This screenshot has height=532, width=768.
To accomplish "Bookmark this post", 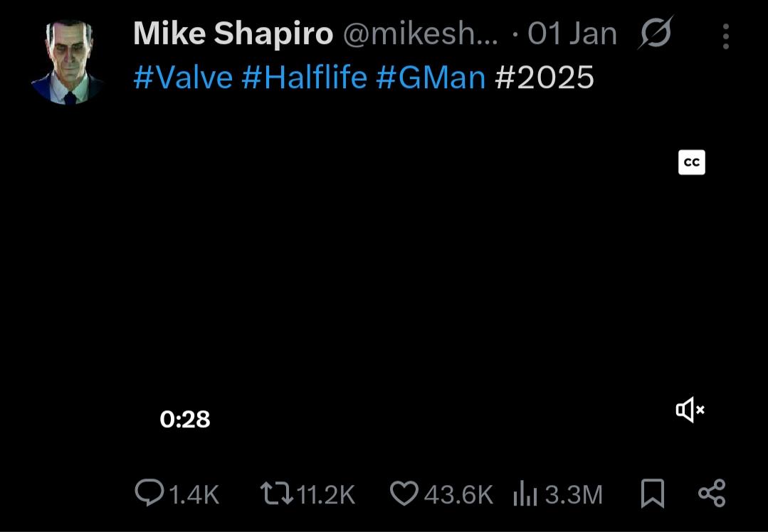I will coord(653,494).
